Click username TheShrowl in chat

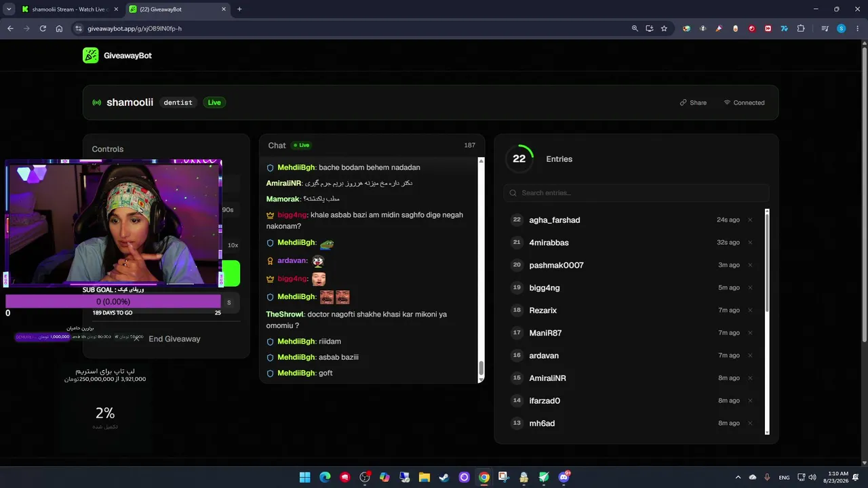tap(285, 314)
